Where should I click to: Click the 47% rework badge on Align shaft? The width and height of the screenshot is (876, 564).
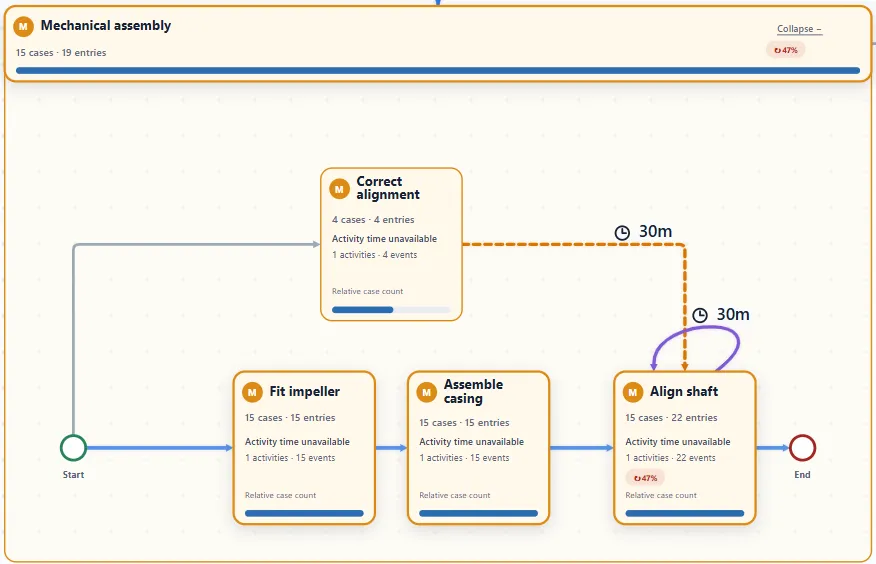645,478
